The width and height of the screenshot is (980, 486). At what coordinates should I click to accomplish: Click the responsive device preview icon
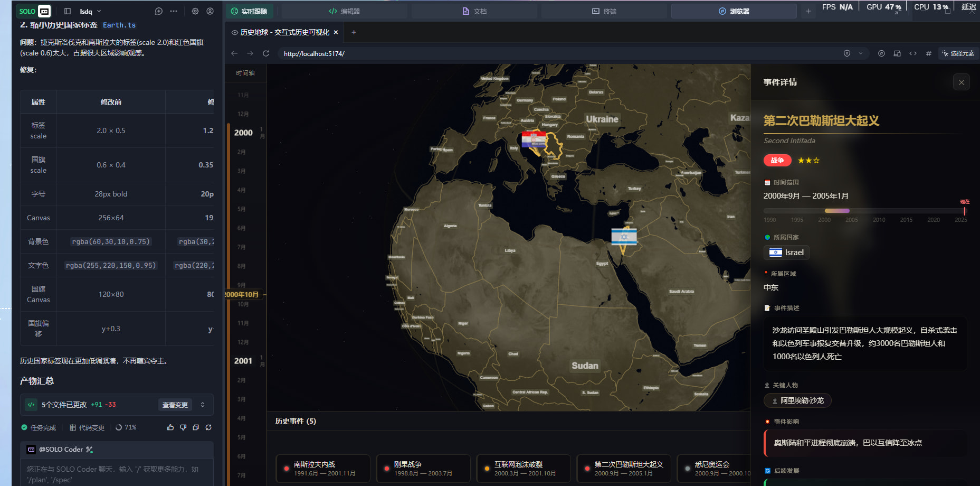coord(897,53)
